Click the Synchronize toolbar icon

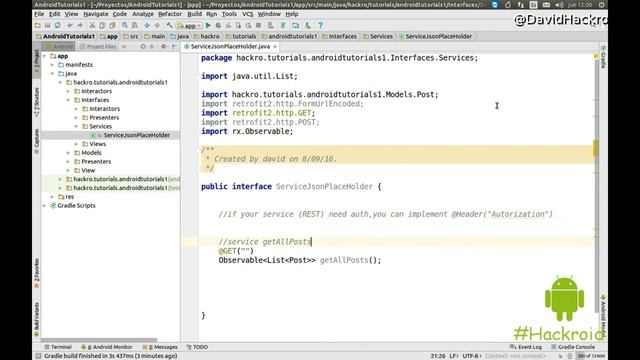pos(58,25)
